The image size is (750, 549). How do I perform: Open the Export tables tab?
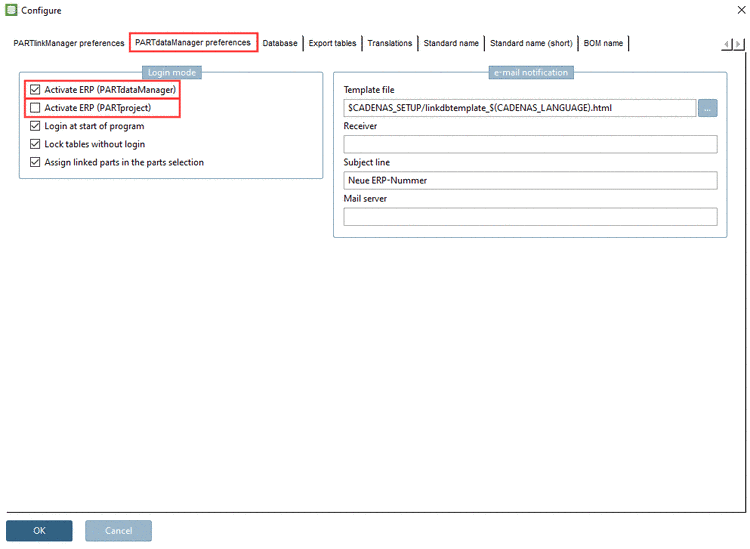point(332,43)
